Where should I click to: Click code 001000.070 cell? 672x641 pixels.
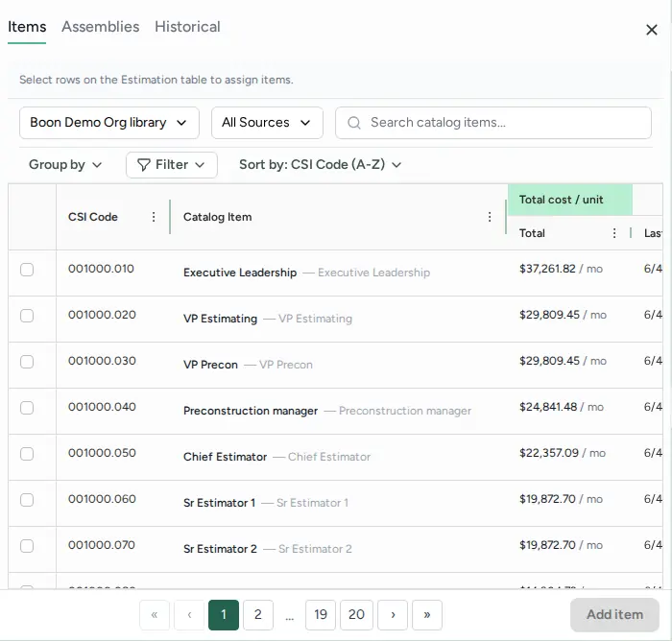coord(102,545)
